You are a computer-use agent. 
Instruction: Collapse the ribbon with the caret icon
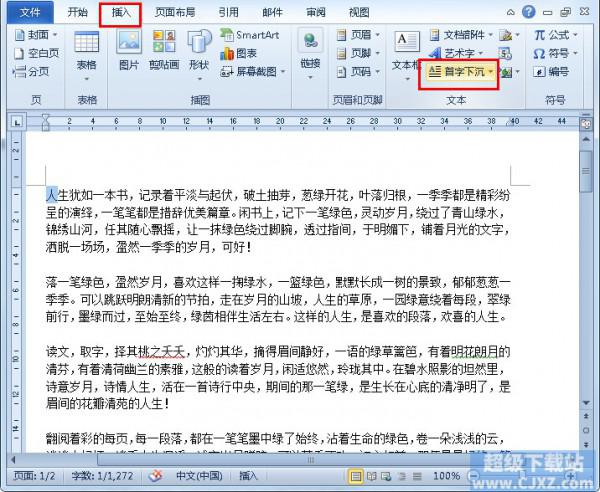(x=510, y=13)
